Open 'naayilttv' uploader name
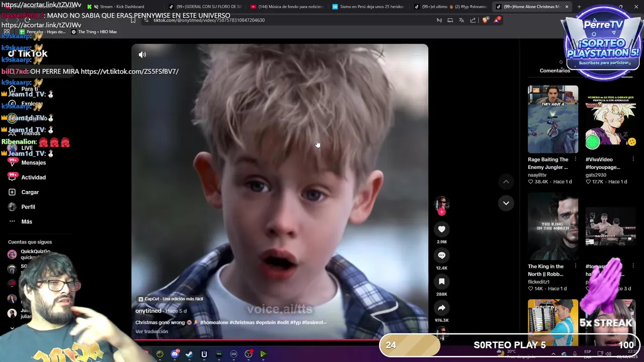Viewport: 644px width, 362px height. coord(537,175)
